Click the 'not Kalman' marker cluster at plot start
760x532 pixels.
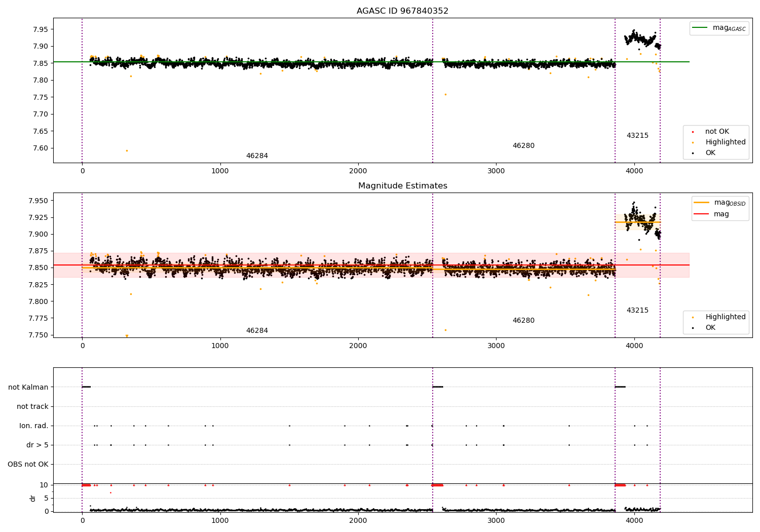pyautogui.click(x=86, y=387)
